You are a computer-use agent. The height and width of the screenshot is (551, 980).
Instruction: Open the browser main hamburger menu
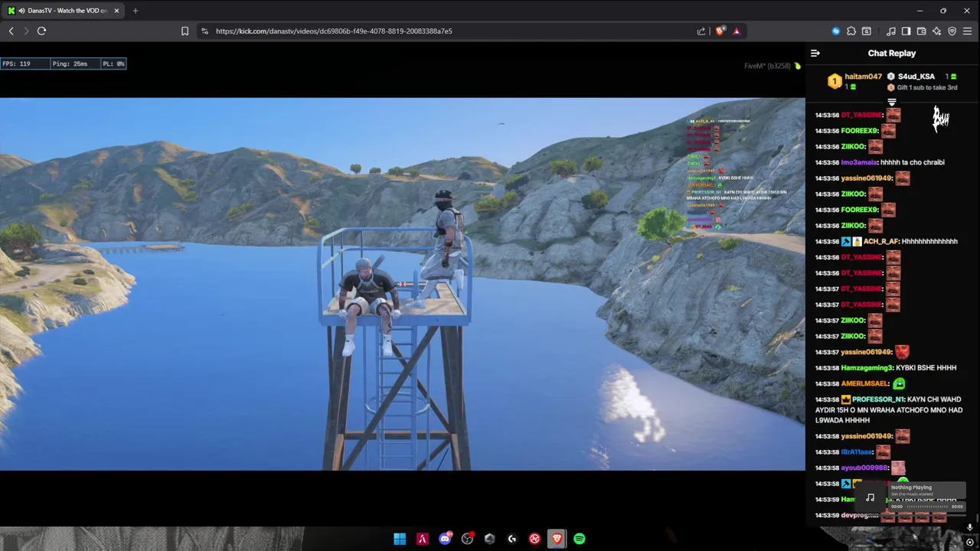click(x=968, y=31)
